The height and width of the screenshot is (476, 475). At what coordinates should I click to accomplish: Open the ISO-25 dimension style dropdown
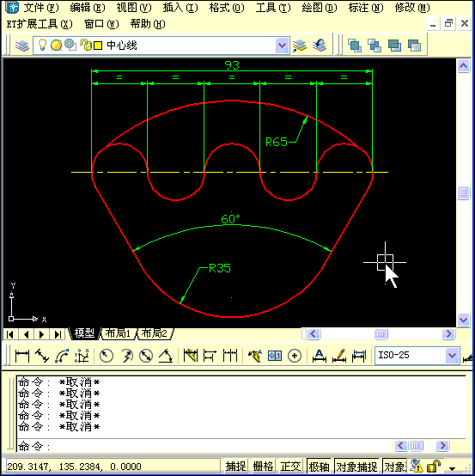452,355
